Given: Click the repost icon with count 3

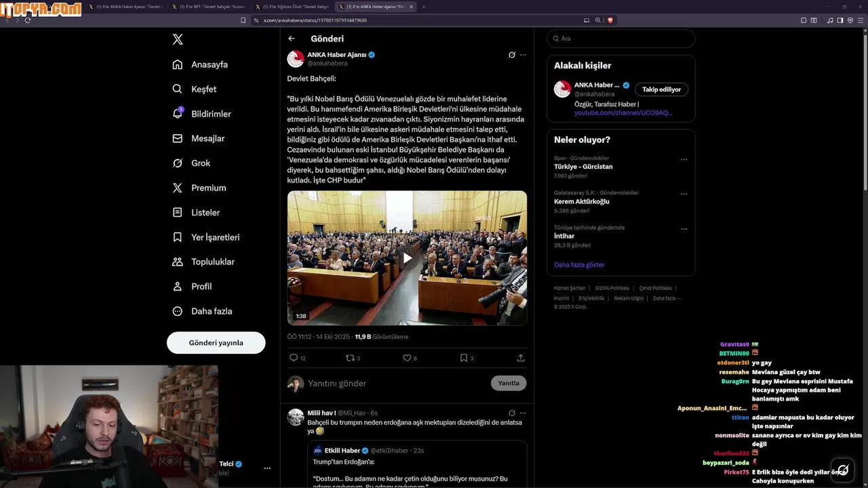Looking at the screenshot, I should pos(351,358).
